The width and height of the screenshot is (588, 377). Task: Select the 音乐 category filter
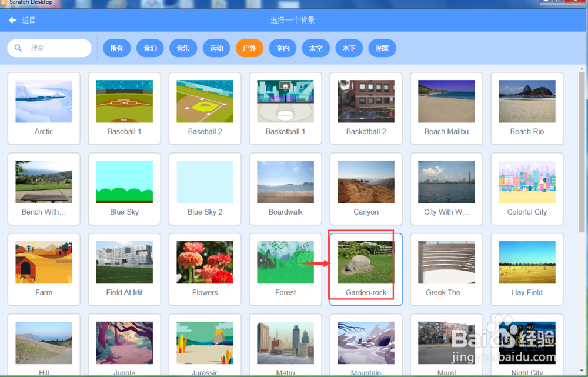183,48
